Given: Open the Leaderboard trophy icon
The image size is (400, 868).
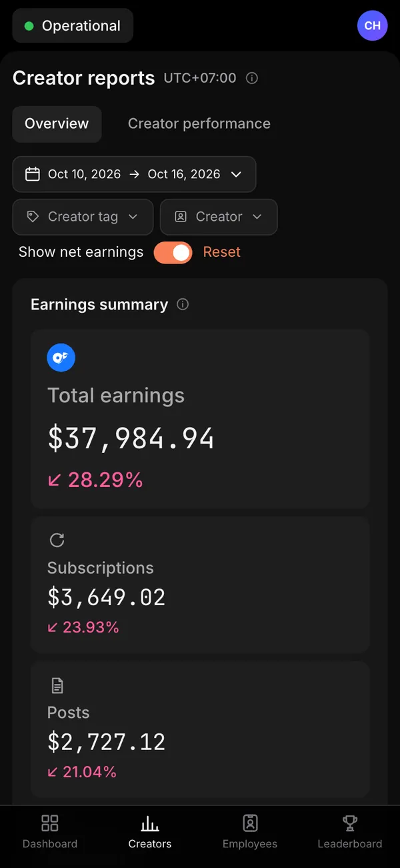Looking at the screenshot, I should pos(350,823).
